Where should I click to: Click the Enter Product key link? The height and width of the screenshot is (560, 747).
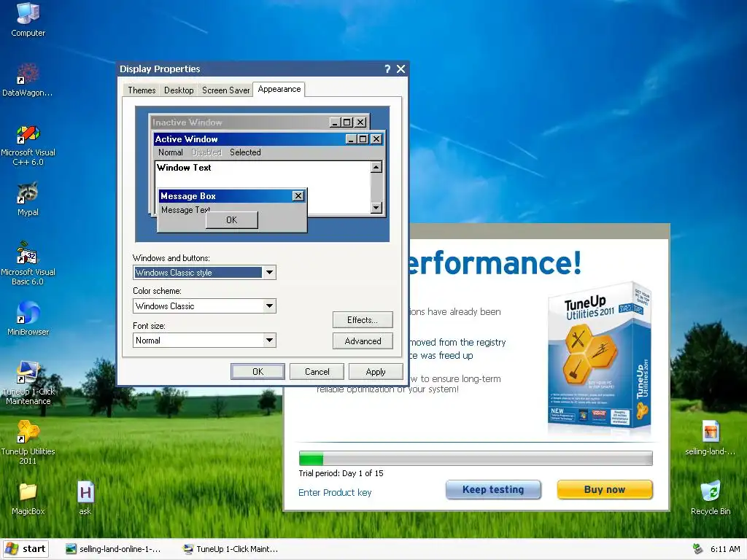pos(335,492)
